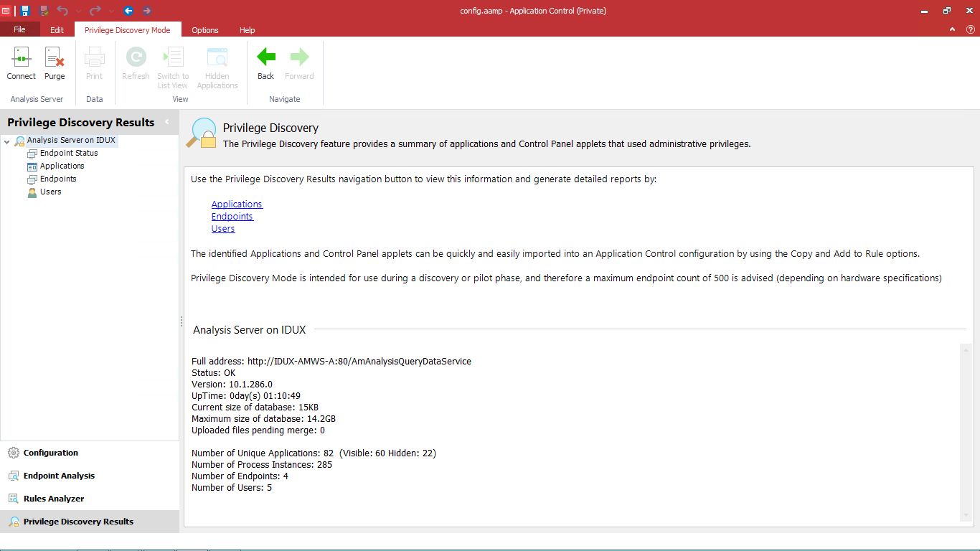Open the Redo history dropdown arrow
Screen dimensions: 980x551
111,11
